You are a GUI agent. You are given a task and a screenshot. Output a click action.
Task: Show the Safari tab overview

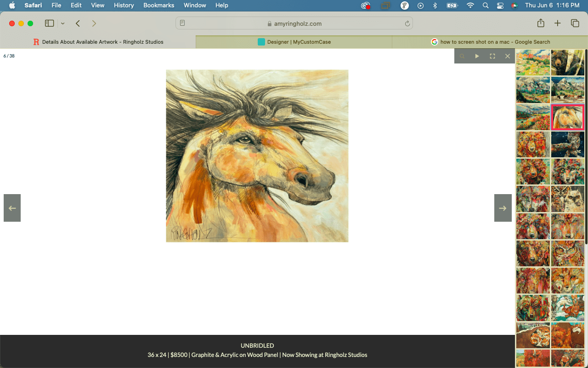pos(575,23)
